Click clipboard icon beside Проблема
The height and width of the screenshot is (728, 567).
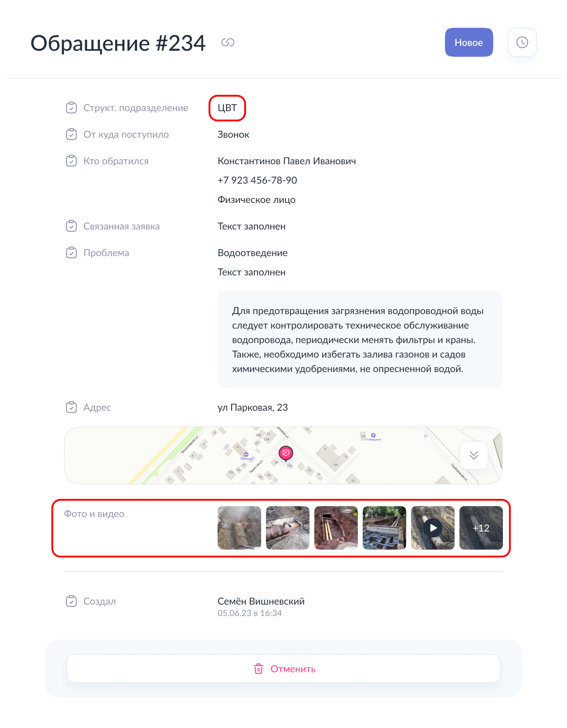pyautogui.click(x=71, y=252)
